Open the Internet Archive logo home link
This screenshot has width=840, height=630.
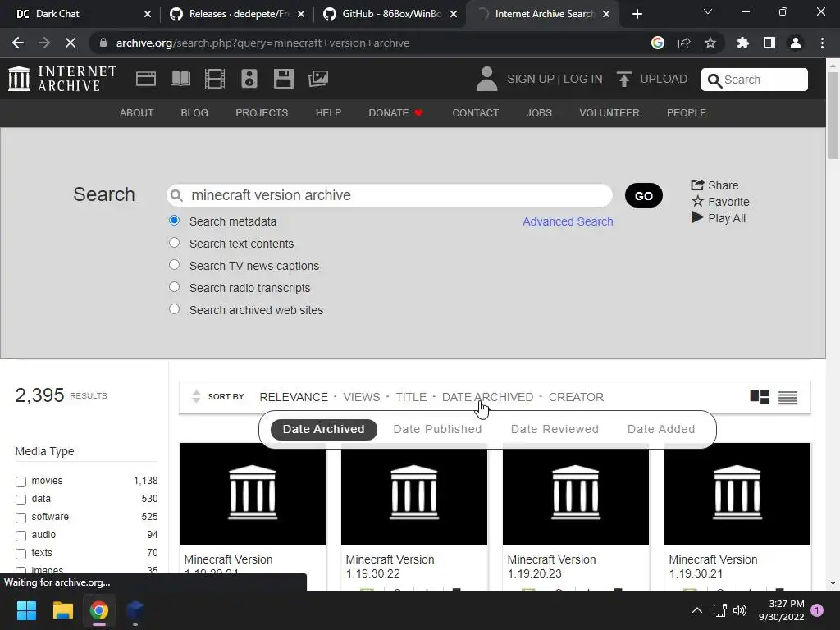coord(62,79)
